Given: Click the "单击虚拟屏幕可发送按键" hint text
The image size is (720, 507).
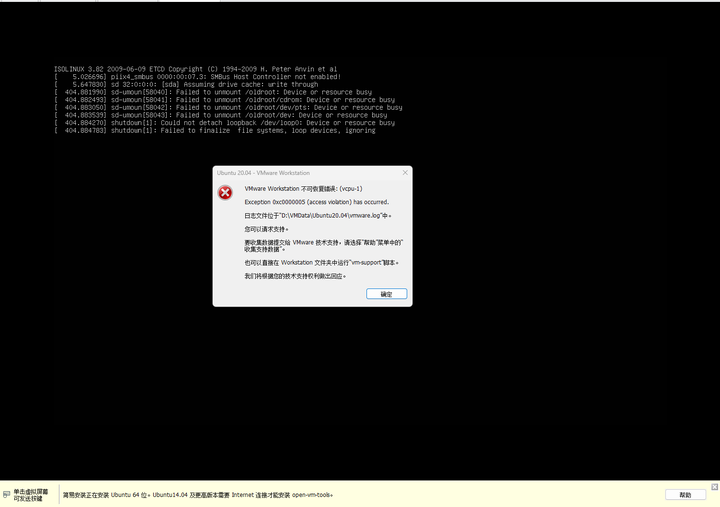Looking at the screenshot, I should (30, 495).
